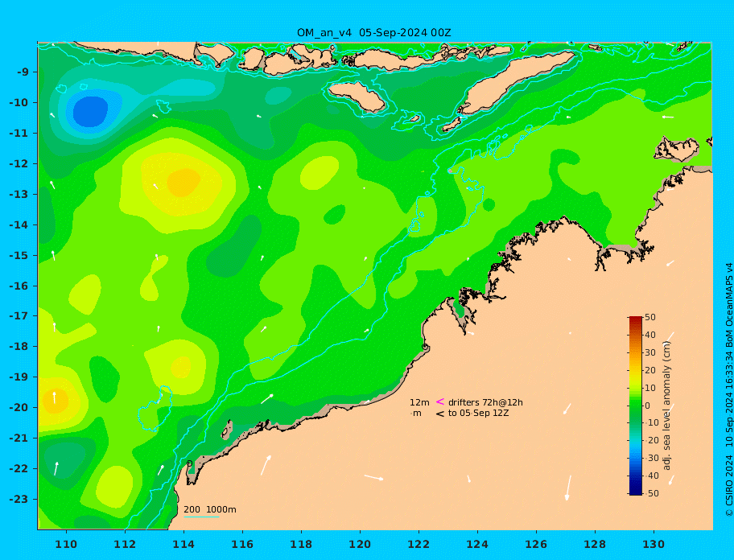Click the colorbar value 30
This screenshot has width=734, height=560.
point(650,352)
